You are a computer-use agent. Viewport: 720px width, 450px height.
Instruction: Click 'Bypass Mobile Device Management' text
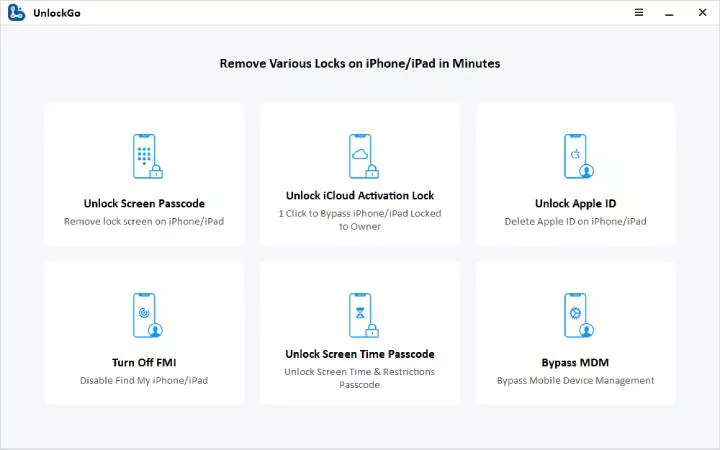(575, 380)
